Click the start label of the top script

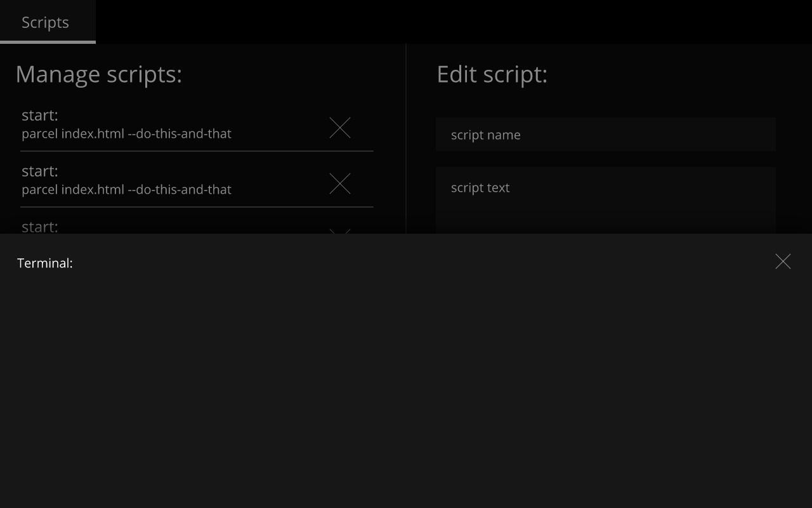(40, 115)
